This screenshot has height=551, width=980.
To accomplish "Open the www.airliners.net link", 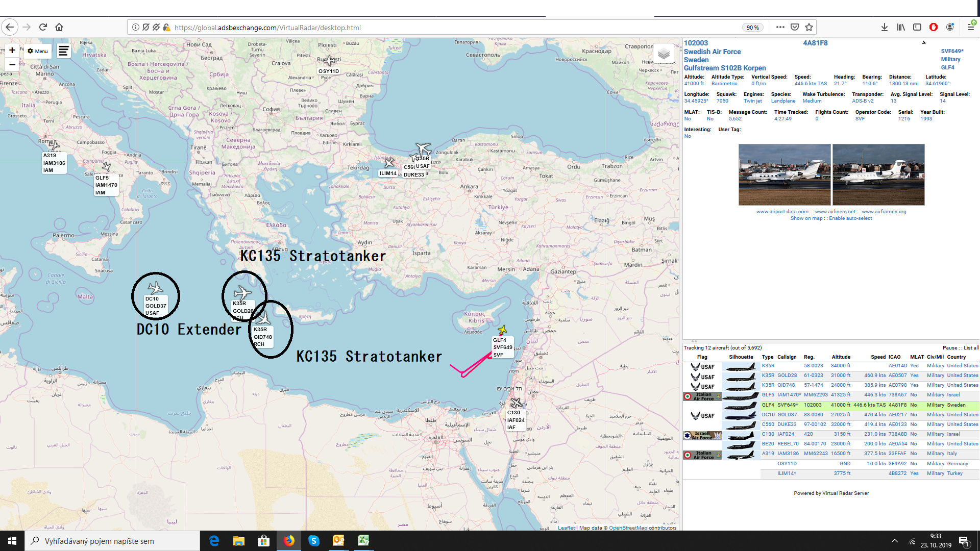I will [835, 212].
